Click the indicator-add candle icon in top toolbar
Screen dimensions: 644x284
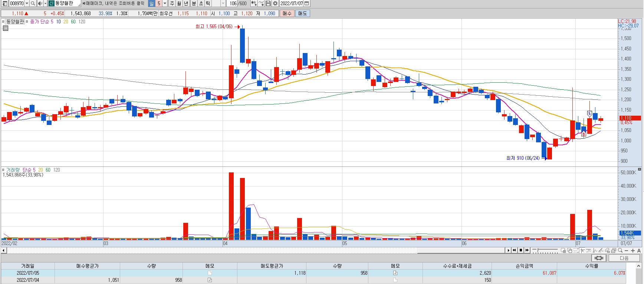pos(254,3)
